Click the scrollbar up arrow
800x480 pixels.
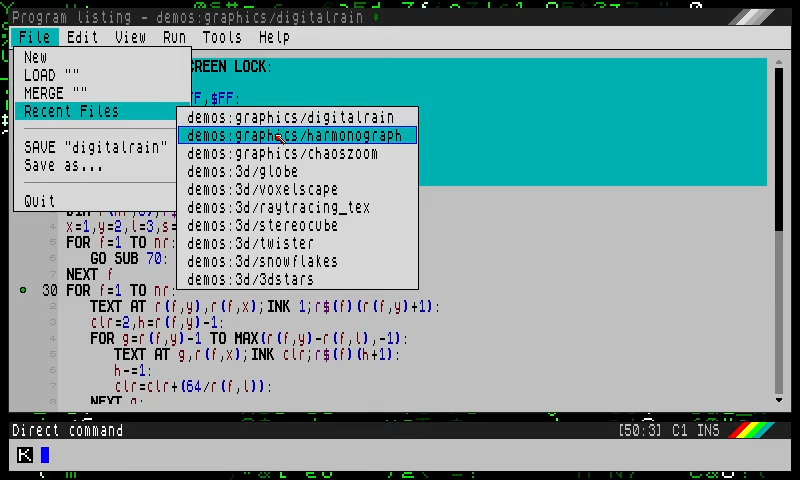click(x=779, y=62)
